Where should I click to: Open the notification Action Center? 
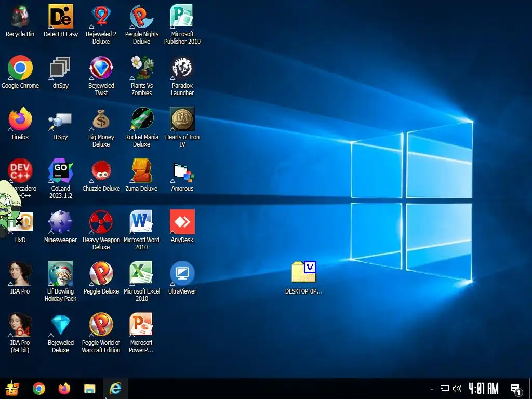516,390
